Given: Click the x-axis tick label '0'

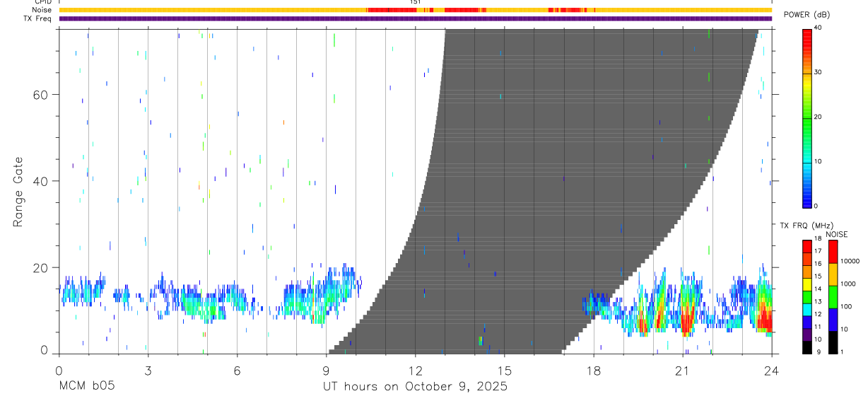Looking at the screenshot, I should [x=59, y=370].
